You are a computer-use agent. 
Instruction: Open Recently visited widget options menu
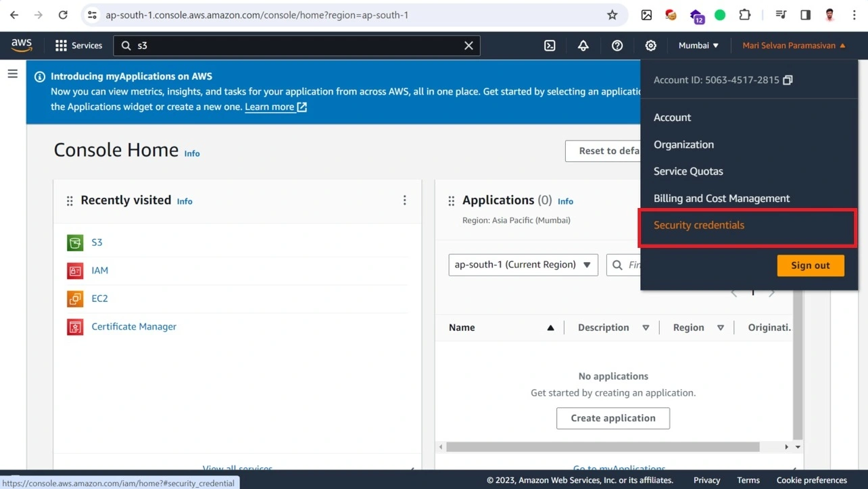pos(405,200)
